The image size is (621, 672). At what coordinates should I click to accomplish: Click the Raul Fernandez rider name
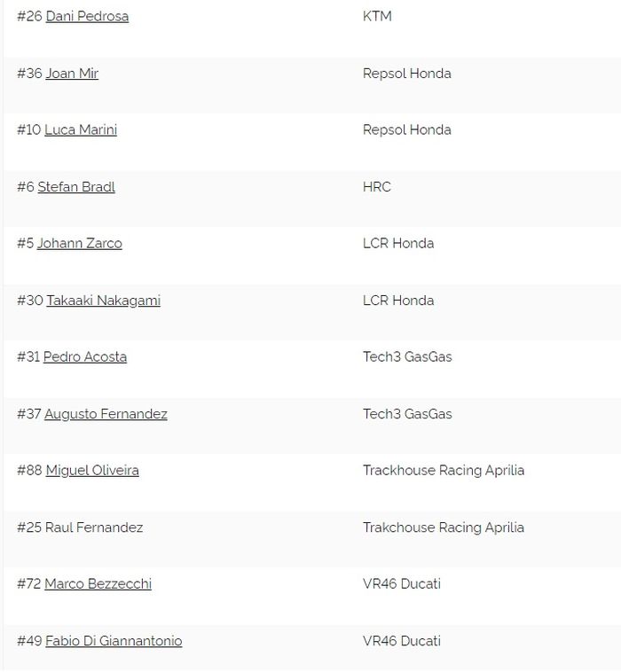coord(94,527)
